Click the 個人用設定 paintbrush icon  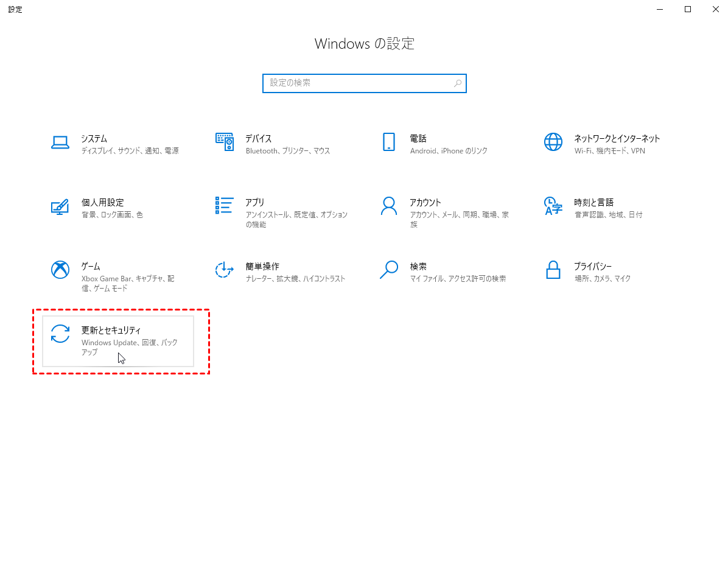(x=60, y=206)
